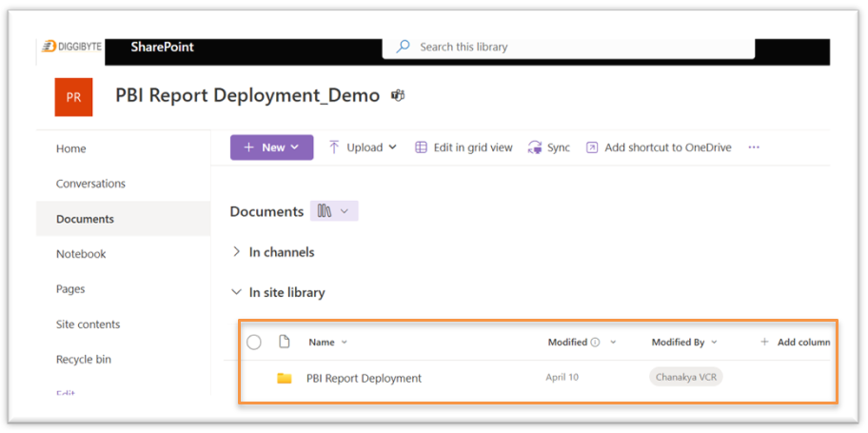Click the Documents library heading
This screenshot has width=868, height=433.
pos(266,211)
